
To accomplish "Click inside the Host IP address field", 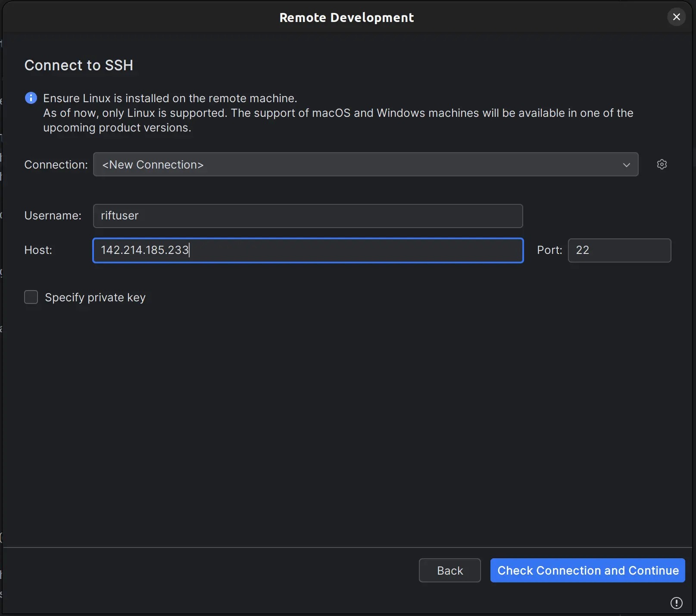I will pyautogui.click(x=308, y=250).
